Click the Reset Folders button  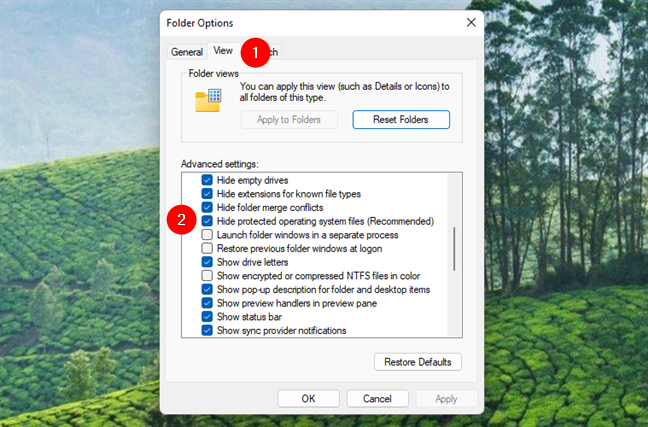(x=401, y=119)
